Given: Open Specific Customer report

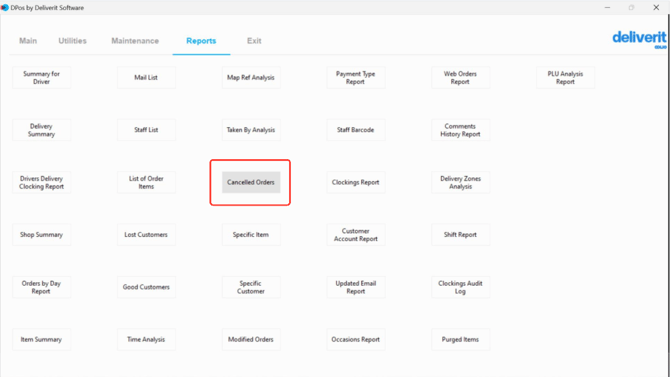Looking at the screenshot, I should click(251, 287).
